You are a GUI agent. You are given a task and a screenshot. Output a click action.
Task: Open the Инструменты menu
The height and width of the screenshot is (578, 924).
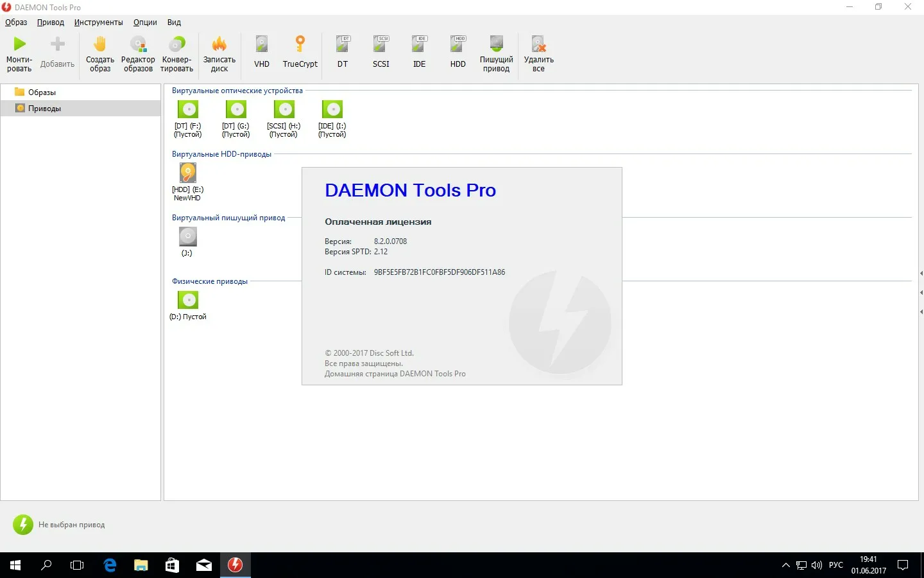click(x=98, y=22)
